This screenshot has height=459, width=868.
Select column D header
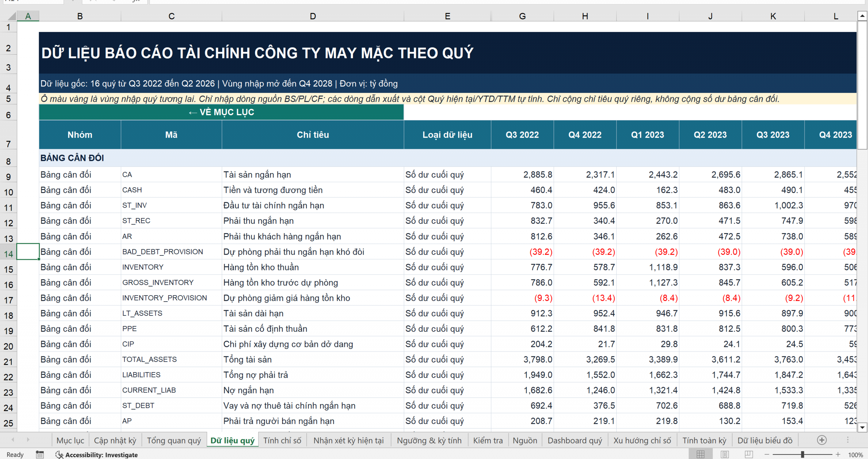pos(313,16)
